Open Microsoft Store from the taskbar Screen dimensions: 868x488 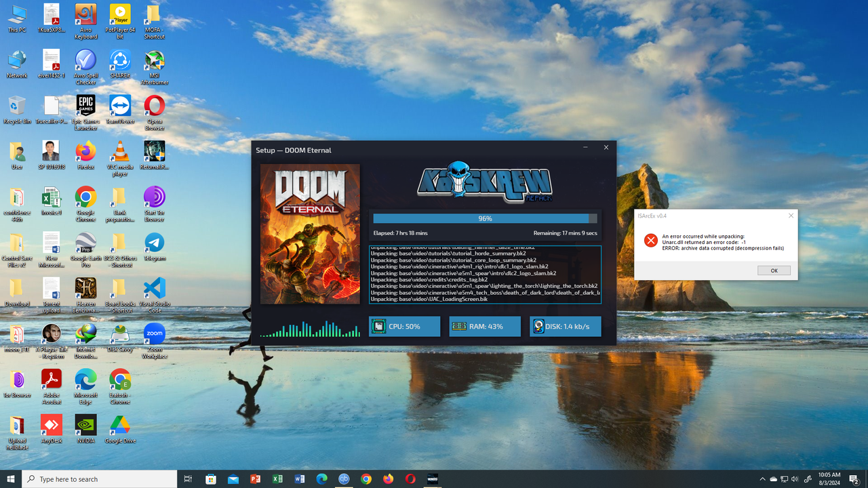[211, 479]
